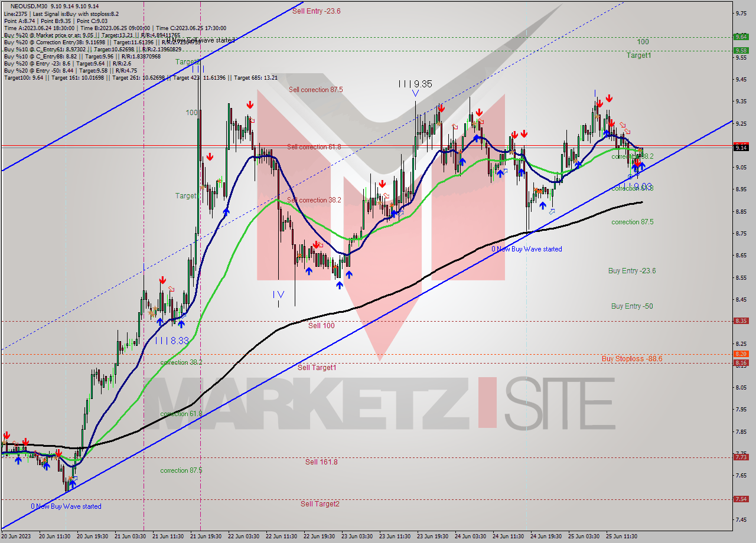
Task: Select the 8.55 price axis value
Action: [741, 277]
